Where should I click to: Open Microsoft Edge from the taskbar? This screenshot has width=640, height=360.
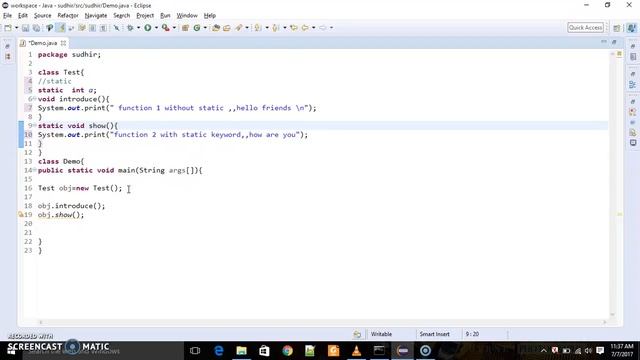click(x=219, y=351)
